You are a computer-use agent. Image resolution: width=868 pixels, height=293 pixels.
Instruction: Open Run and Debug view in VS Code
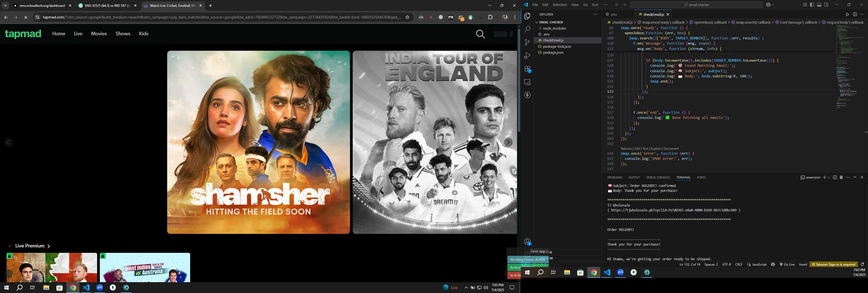(x=527, y=56)
